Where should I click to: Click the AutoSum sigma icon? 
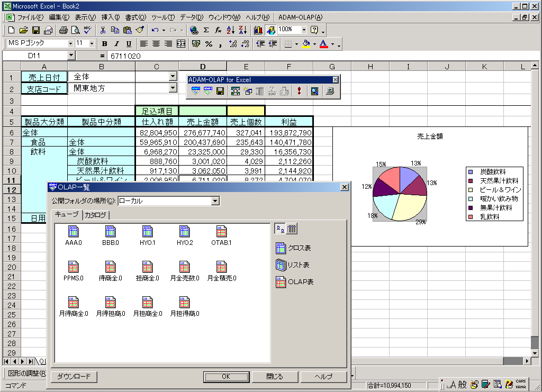point(206,30)
